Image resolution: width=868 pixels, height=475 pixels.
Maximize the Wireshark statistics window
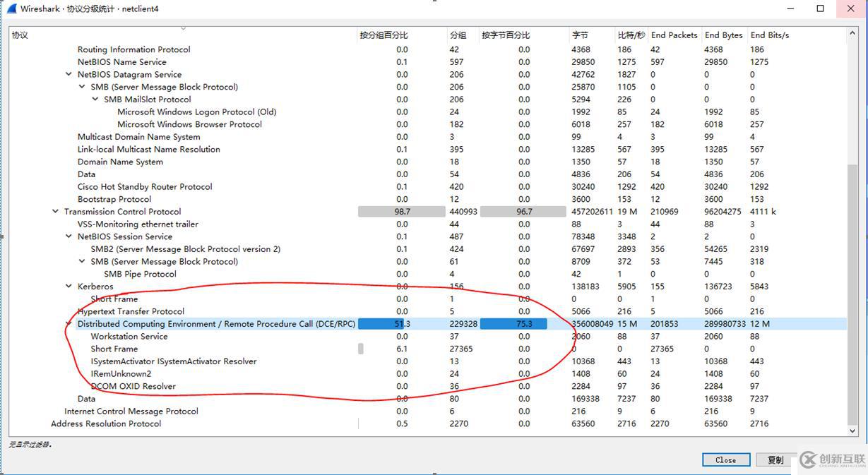pos(820,8)
